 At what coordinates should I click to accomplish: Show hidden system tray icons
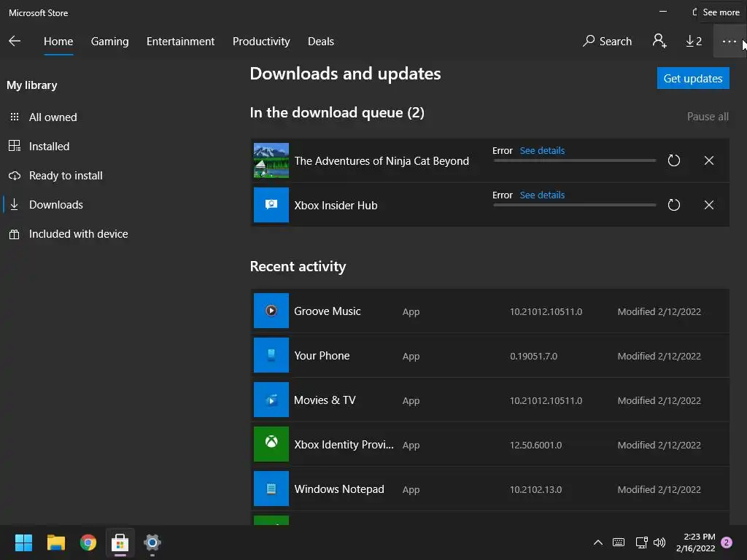(x=598, y=542)
